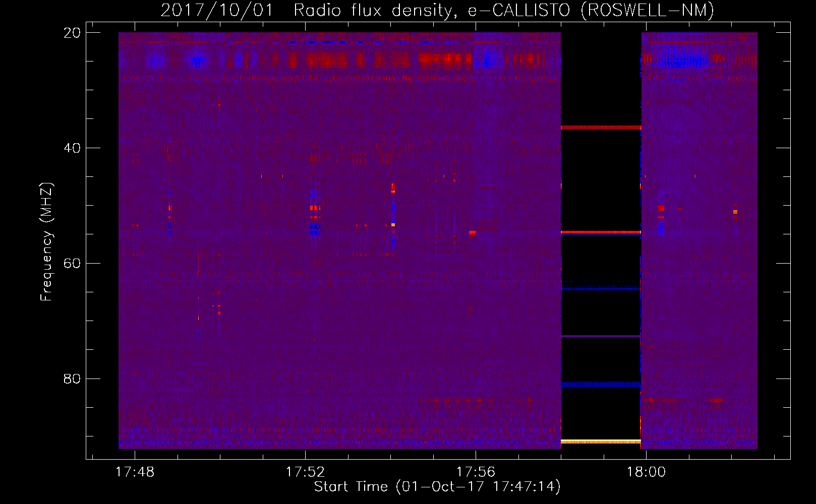Click the bright yellow band near 91 MHz in the data gap

601,442
